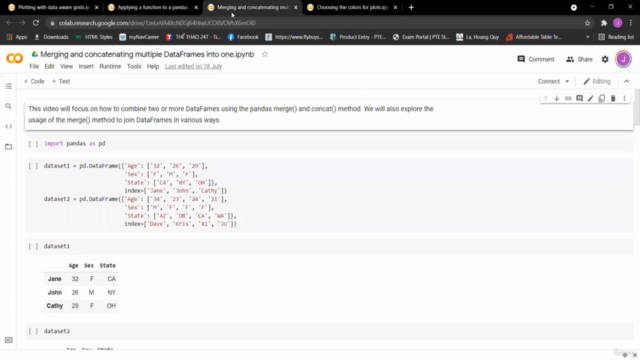Click the notebook title to rename
Viewport: 640px width, 360px height.
147,54
